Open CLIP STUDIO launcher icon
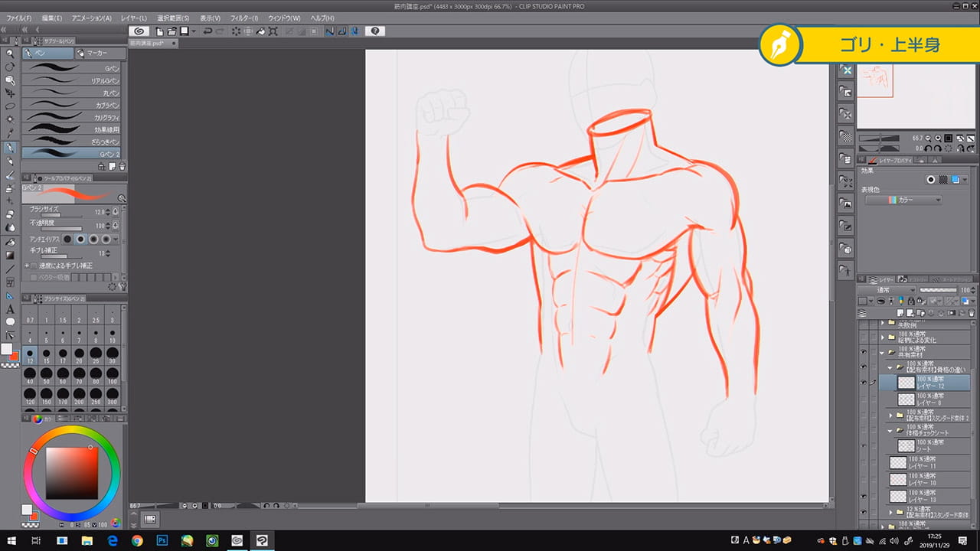Viewport: 980px width, 551px height. coord(139,31)
